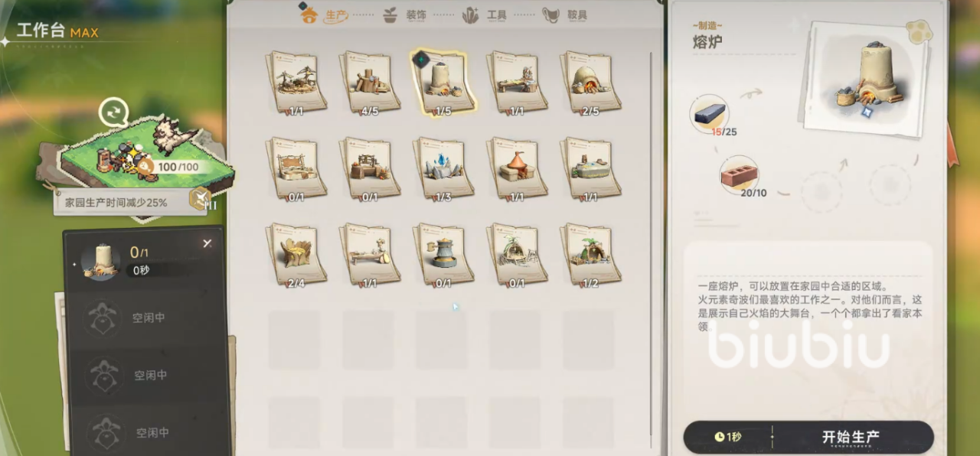This screenshot has height=456, width=980.
Task: Select the tree stump recipe card 2/4
Action: (x=296, y=255)
